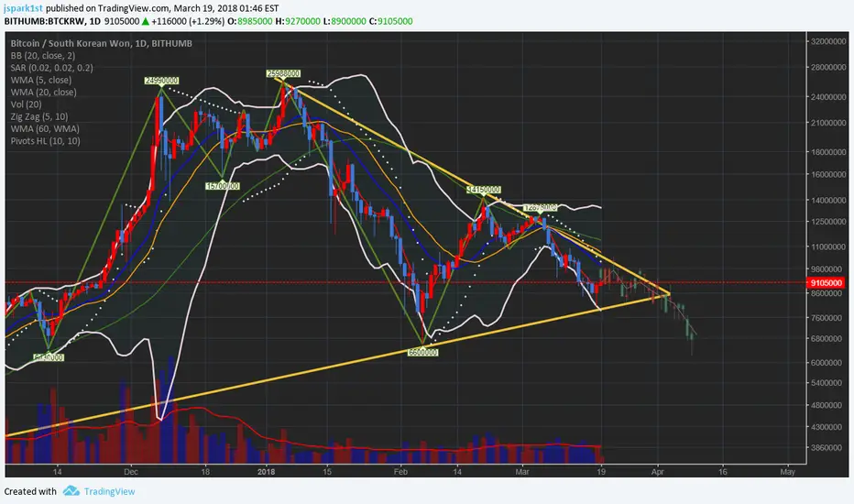Click the H:9270000 high value

pos(298,21)
